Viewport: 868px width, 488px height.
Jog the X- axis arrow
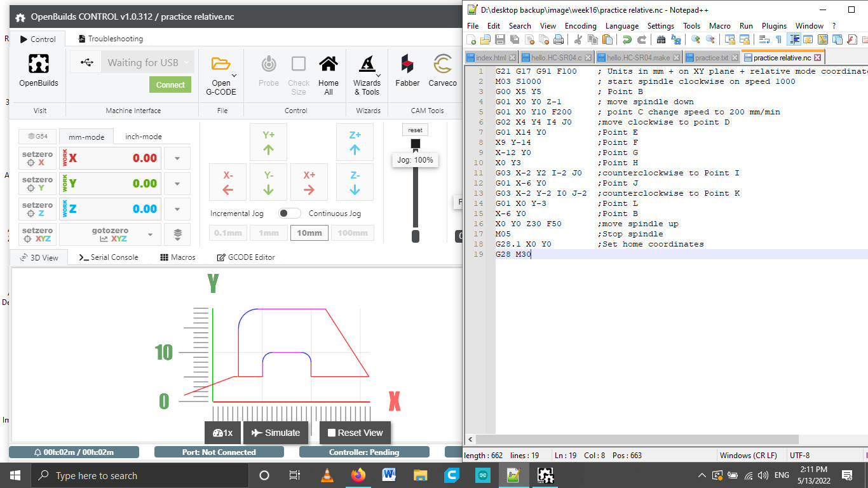(x=228, y=182)
